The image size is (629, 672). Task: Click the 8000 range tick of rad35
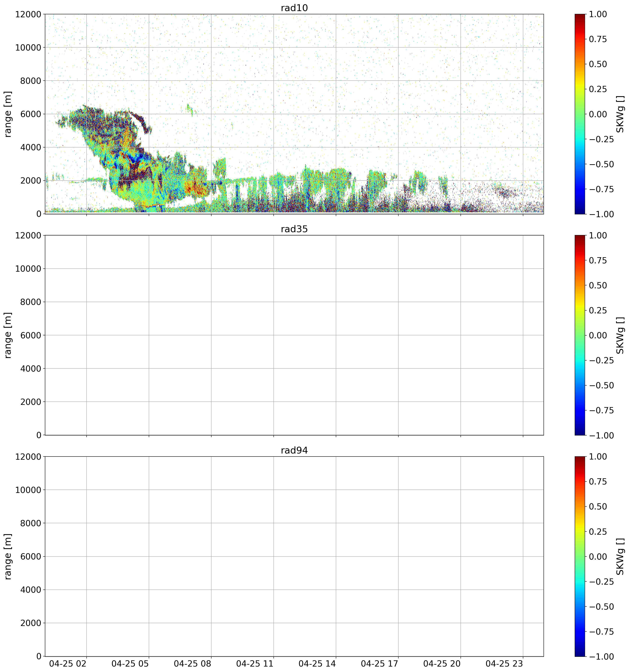[31, 302]
